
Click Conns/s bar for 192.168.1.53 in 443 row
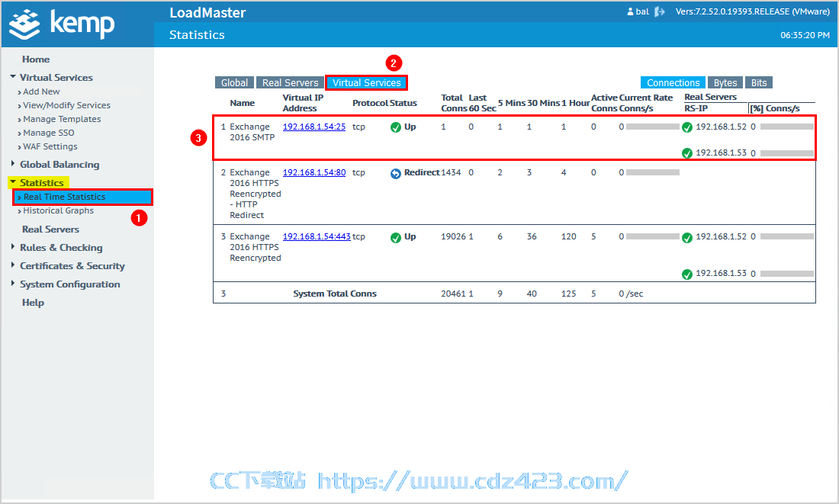pos(787,274)
